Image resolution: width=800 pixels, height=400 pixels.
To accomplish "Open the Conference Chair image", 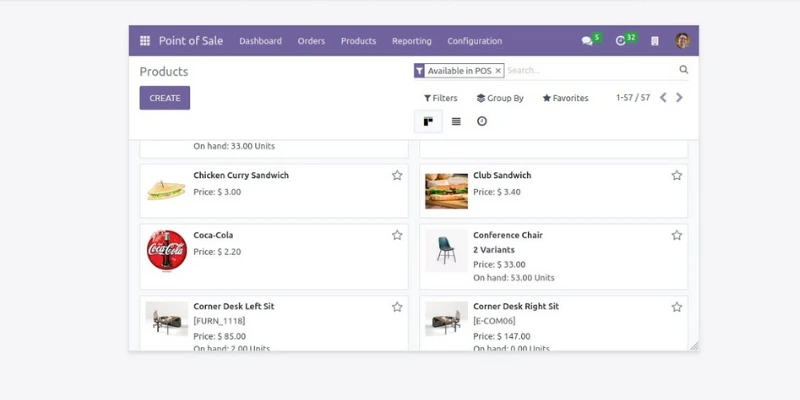I will click(x=446, y=251).
